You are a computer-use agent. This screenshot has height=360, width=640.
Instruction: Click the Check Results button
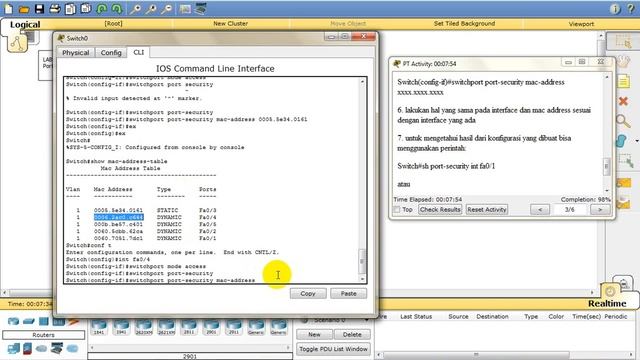tap(440, 209)
